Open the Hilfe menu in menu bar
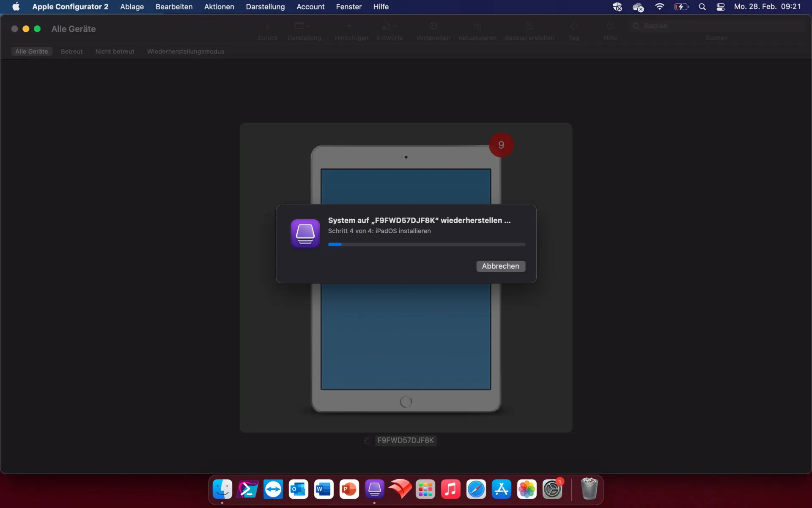 (381, 7)
